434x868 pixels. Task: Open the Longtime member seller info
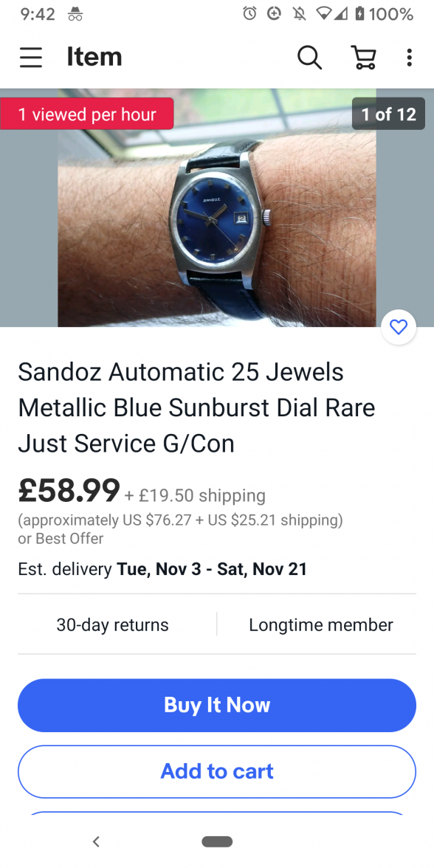(x=321, y=625)
